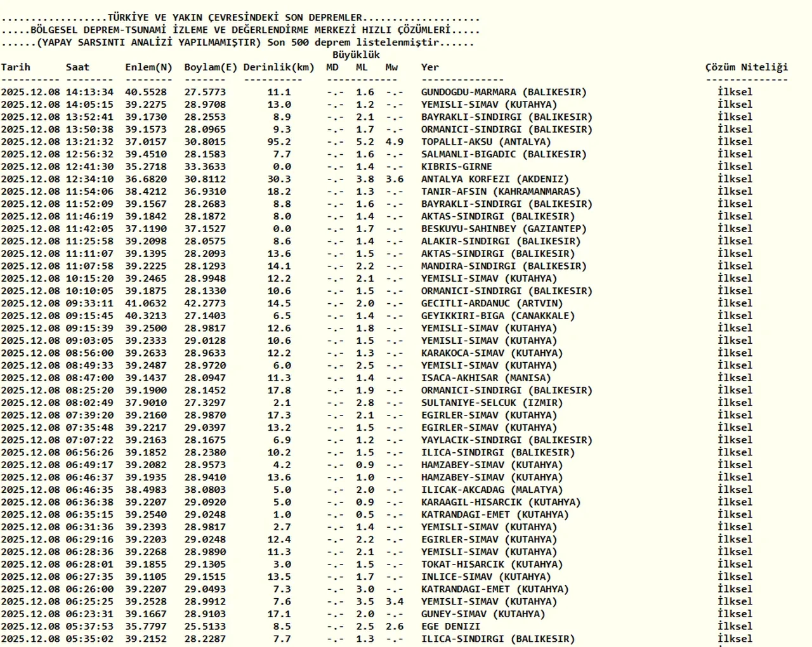Click the Derinlik(km) column header
This screenshot has height=647, width=812.
coord(278,67)
